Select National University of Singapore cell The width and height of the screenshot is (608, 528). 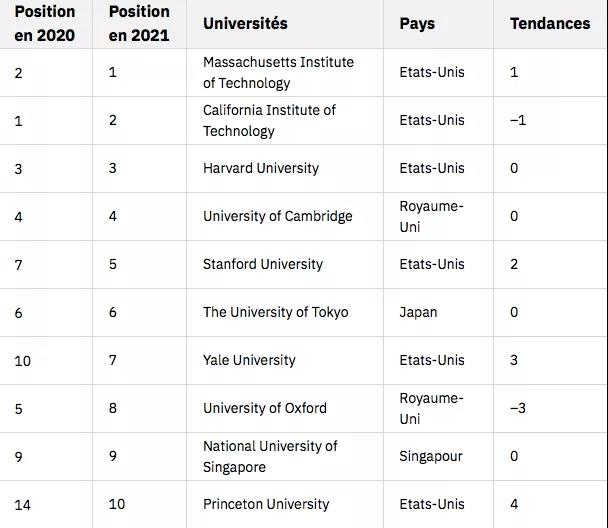(x=270, y=456)
